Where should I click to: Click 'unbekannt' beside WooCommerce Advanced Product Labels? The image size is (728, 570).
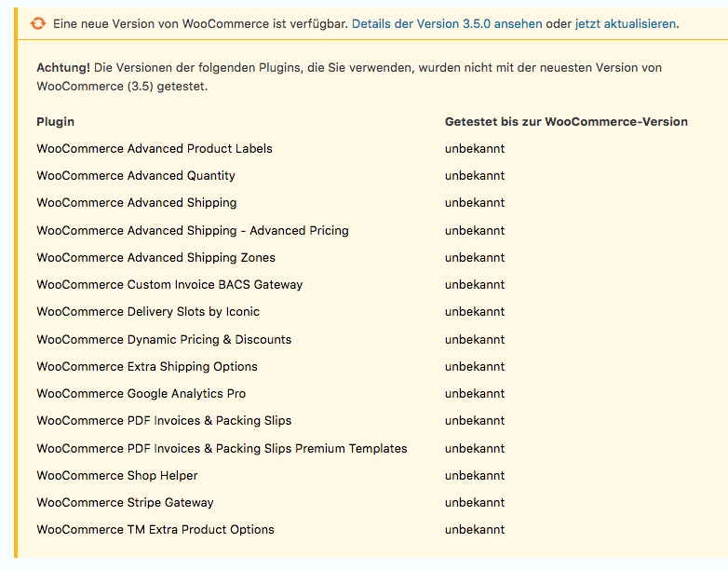(475, 149)
